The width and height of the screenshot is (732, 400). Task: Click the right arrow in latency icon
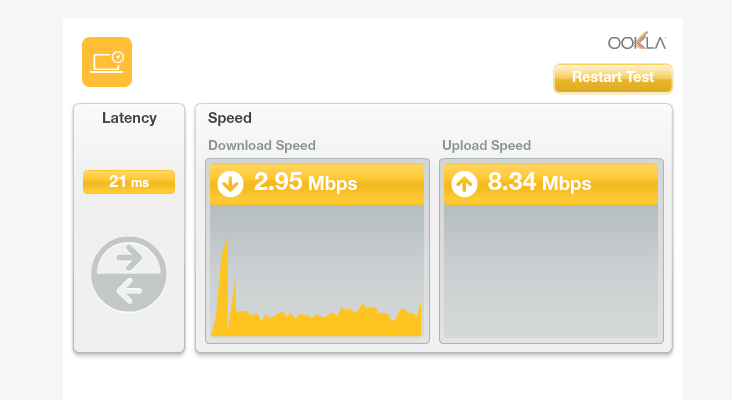tap(129, 258)
